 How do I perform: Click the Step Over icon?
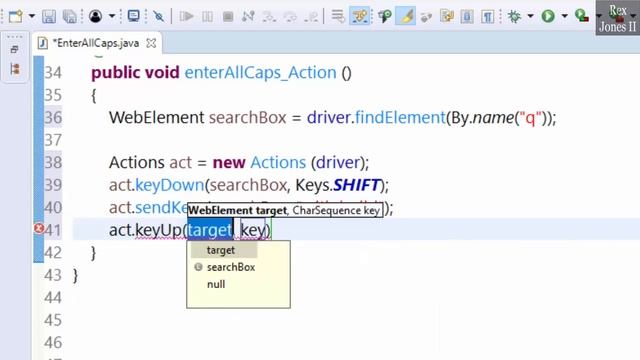click(x=290, y=16)
